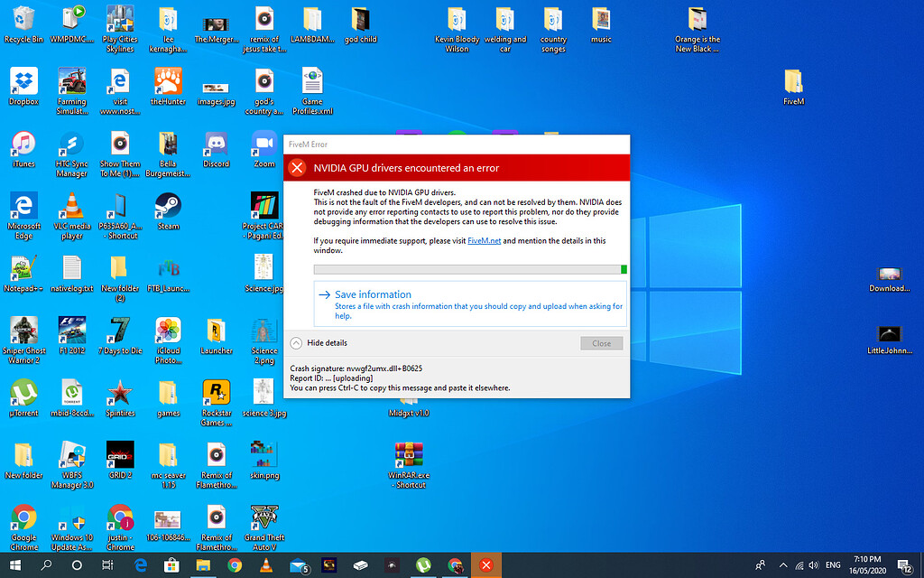This screenshot has height=578, width=924.
Task: Open File Explorer from the taskbar
Action: 203,565
